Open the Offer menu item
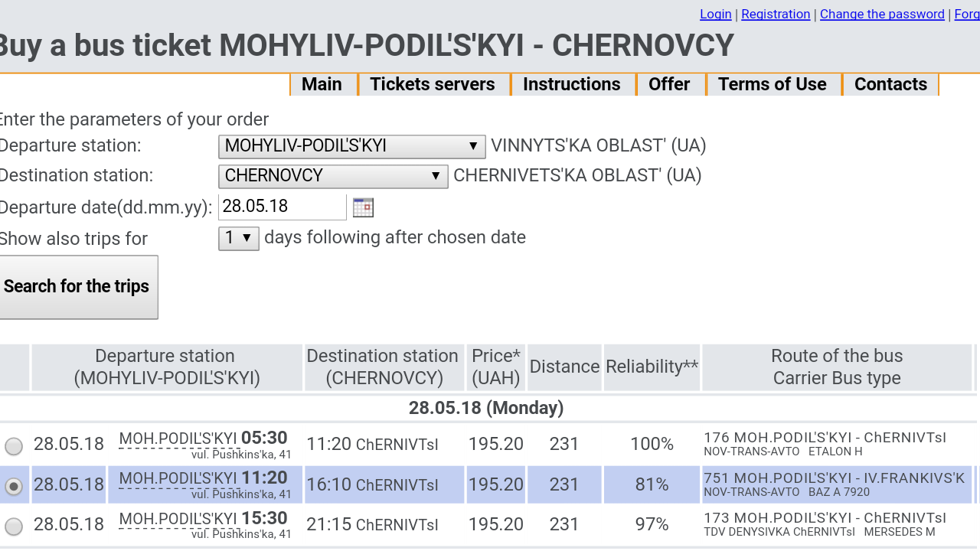Image resolution: width=980 pixels, height=551 pixels. [x=669, y=84]
